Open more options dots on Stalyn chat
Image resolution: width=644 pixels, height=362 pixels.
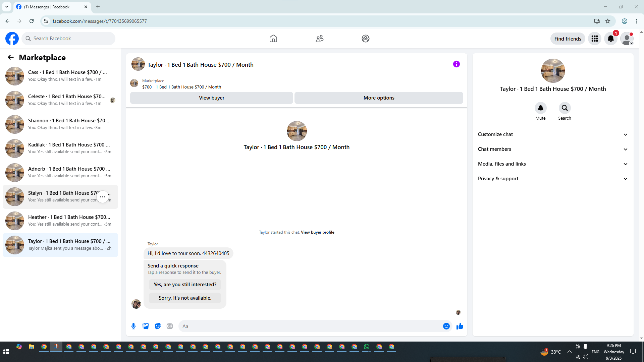pyautogui.click(x=103, y=197)
